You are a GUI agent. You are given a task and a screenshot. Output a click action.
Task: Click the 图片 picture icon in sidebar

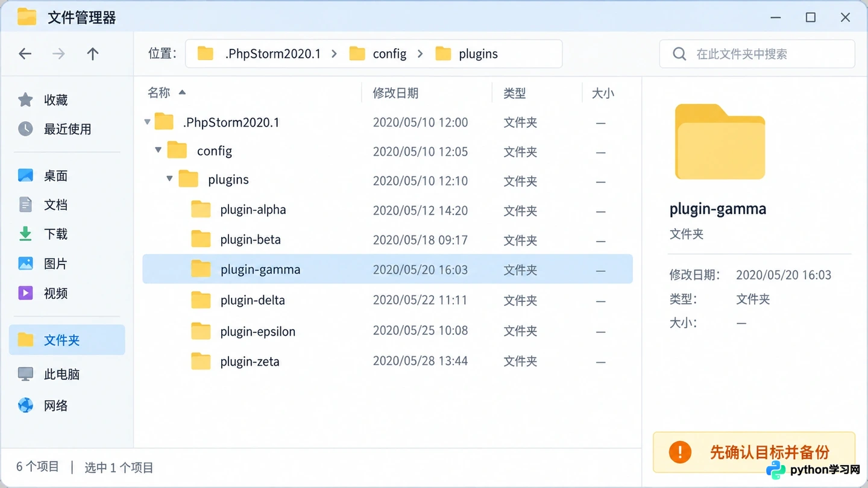tap(25, 263)
